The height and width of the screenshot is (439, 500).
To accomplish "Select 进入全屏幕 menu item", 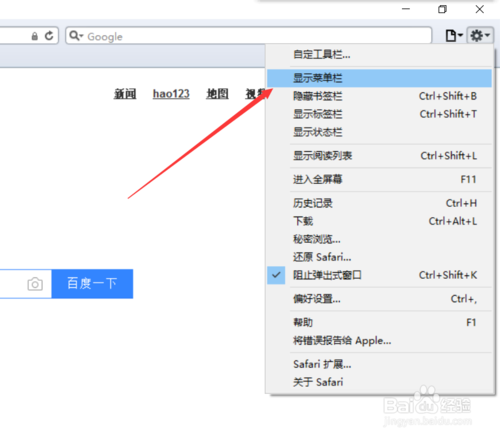I will coord(379,180).
